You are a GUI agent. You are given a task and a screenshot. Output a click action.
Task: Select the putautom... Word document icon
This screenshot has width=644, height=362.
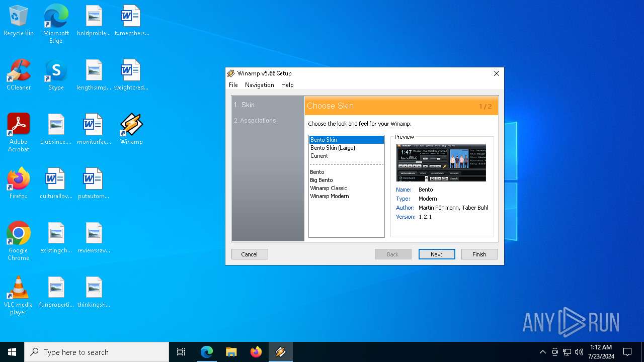[94, 184]
